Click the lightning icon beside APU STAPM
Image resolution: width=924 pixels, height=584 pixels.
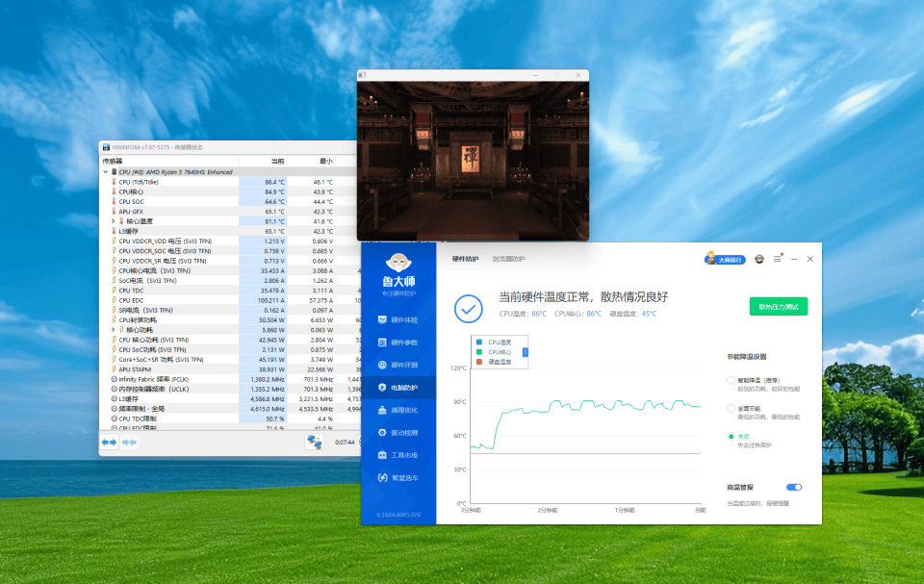coord(114,369)
